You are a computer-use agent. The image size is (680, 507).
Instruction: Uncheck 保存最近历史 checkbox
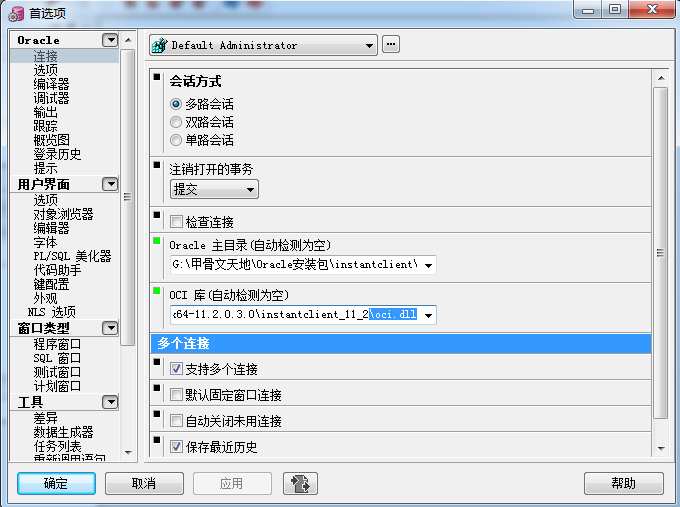176,447
